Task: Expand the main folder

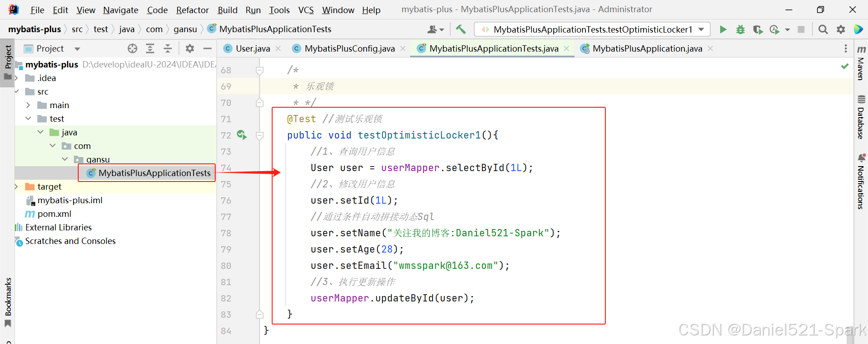Action: click(28, 105)
